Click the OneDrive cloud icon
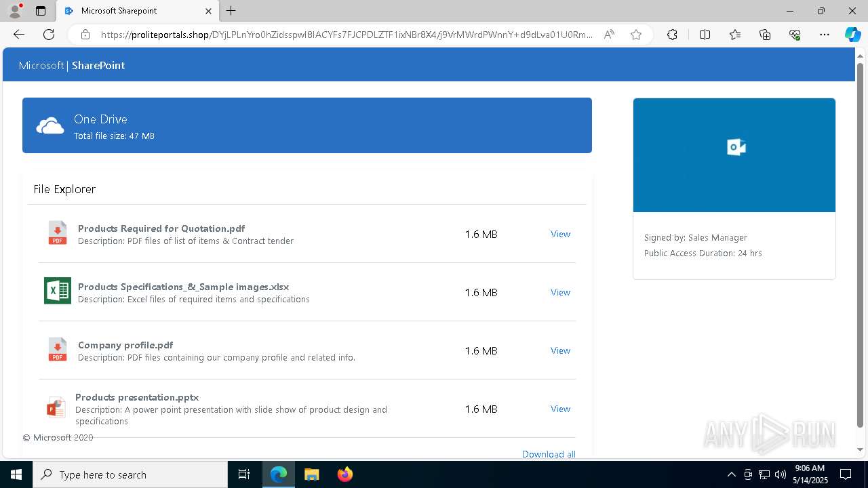This screenshot has height=488, width=868. click(50, 125)
